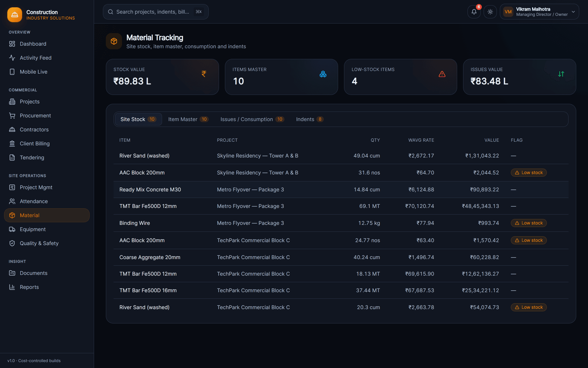The height and width of the screenshot is (368, 588).
Task: Click Issues Value ₹83.48 L figure
Action: [x=490, y=81]
